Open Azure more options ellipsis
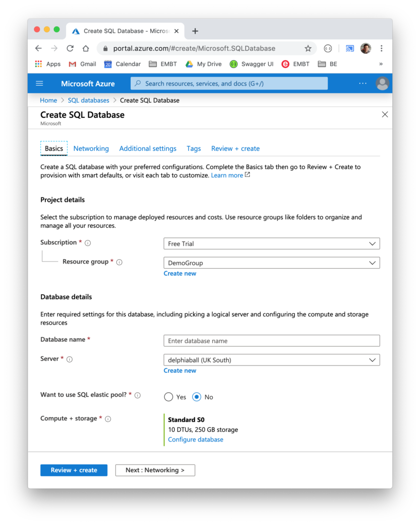The height and width of the screenshot is (525, 420). pyautogui.click(x=363, y=84)
